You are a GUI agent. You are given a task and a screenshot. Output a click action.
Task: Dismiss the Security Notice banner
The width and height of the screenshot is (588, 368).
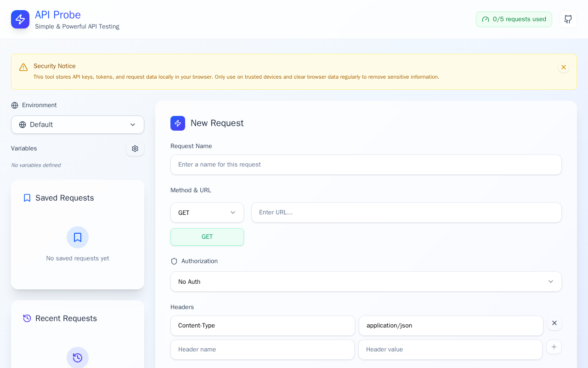pyautogui.click(x=564, y=67)
